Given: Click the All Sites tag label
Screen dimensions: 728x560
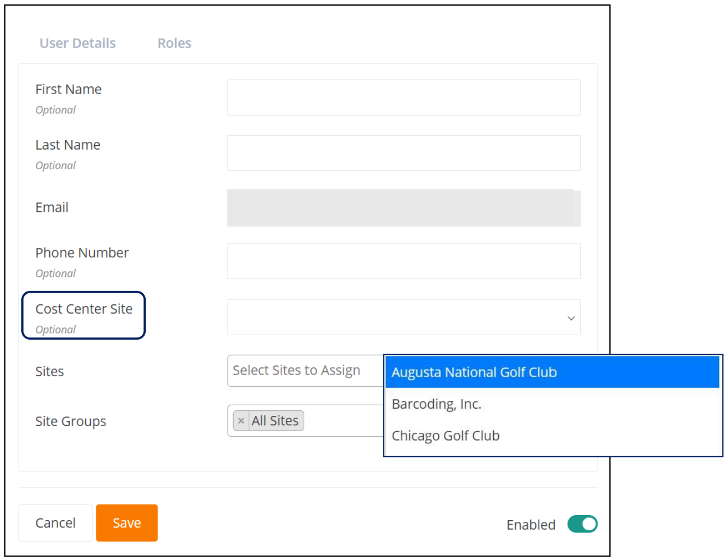Looking at the screenshot, I should click(275, 421).
